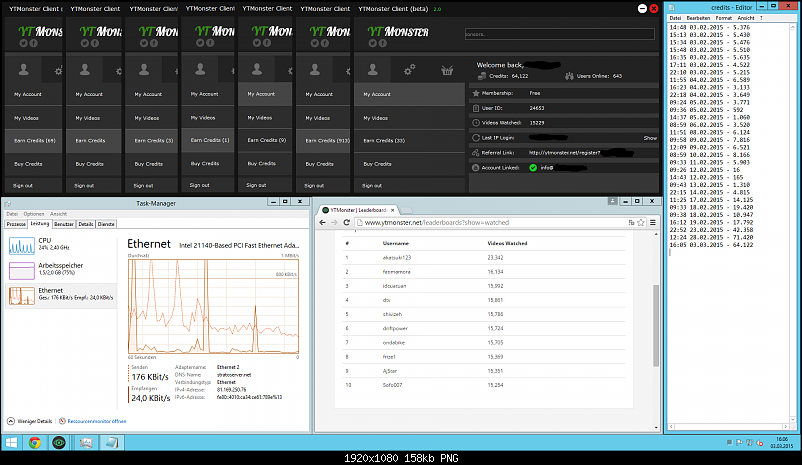
Task: Open the Ansicht menu in Task-Manager
Action: point(58,214)
